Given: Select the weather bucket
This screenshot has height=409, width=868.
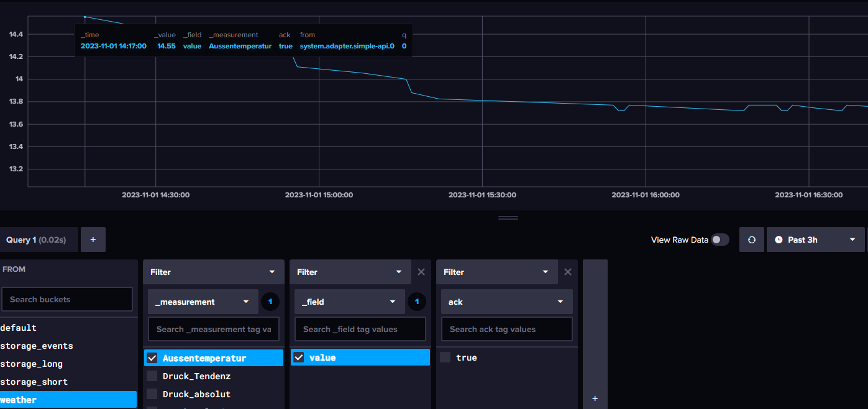Looking at the screenshot, I should 68,400.
